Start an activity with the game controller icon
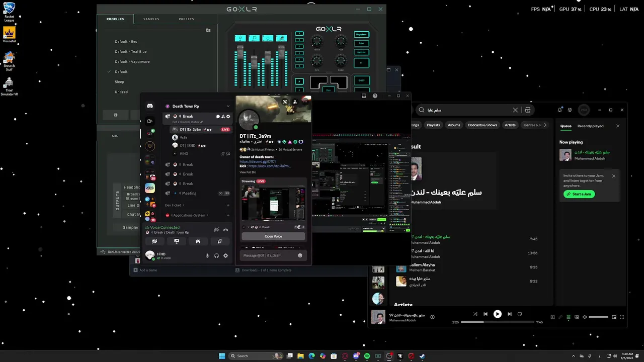This screenshot has width=644, height=362. pyautogui.click(x=198, y=241)
